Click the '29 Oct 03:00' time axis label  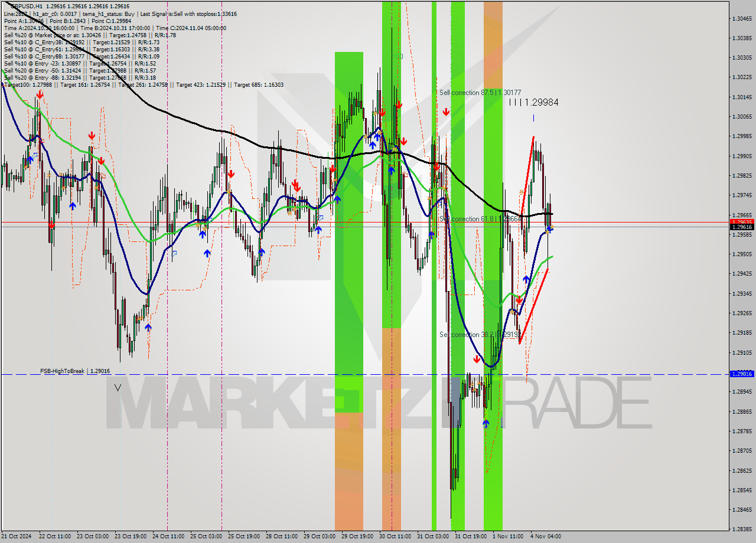(x=320, y=537)
